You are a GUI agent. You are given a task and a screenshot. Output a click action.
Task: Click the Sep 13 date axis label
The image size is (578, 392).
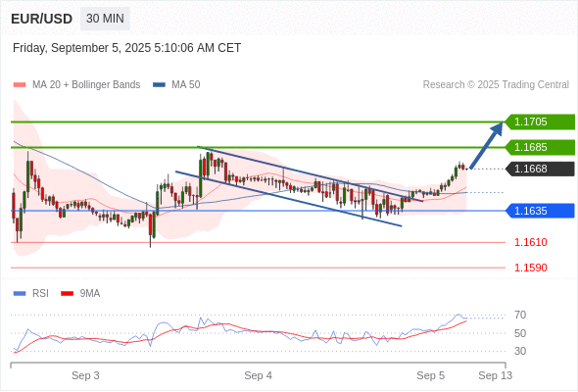[496, 375]
